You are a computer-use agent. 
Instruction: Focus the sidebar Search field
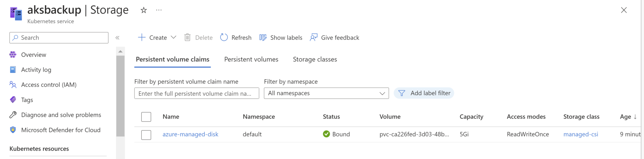coord(59,38)
